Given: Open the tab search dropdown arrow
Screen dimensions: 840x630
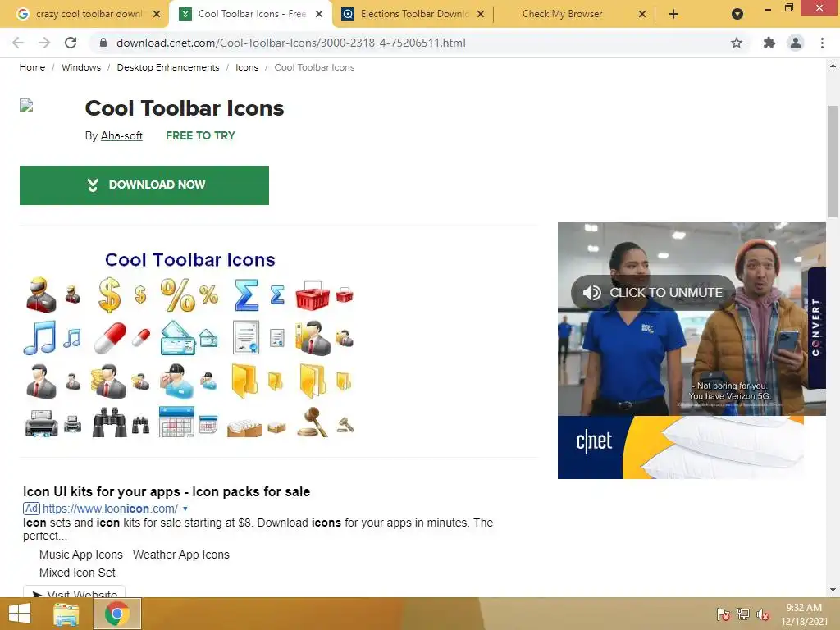Looking at the screenshot, I should pos(737,14).
